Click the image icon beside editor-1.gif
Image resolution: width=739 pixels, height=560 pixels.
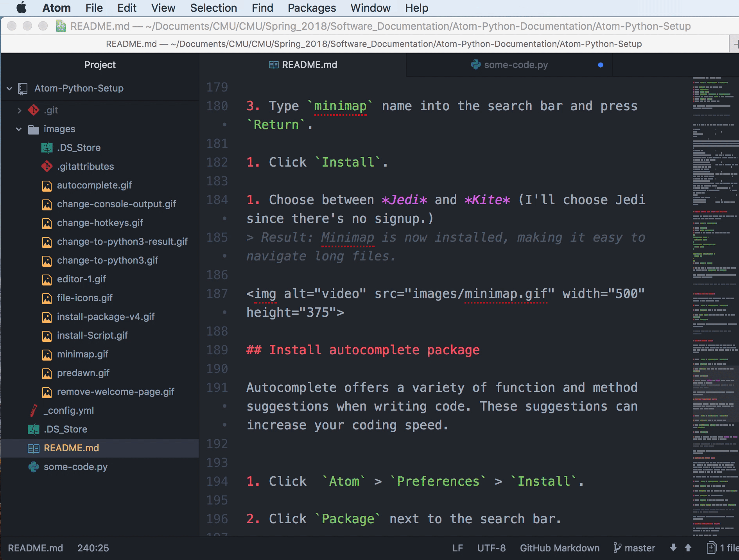click(x=47, y=280)
